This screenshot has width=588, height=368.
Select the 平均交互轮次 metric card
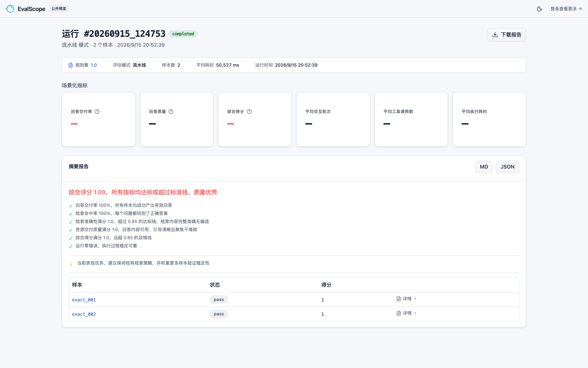point(333,119)
